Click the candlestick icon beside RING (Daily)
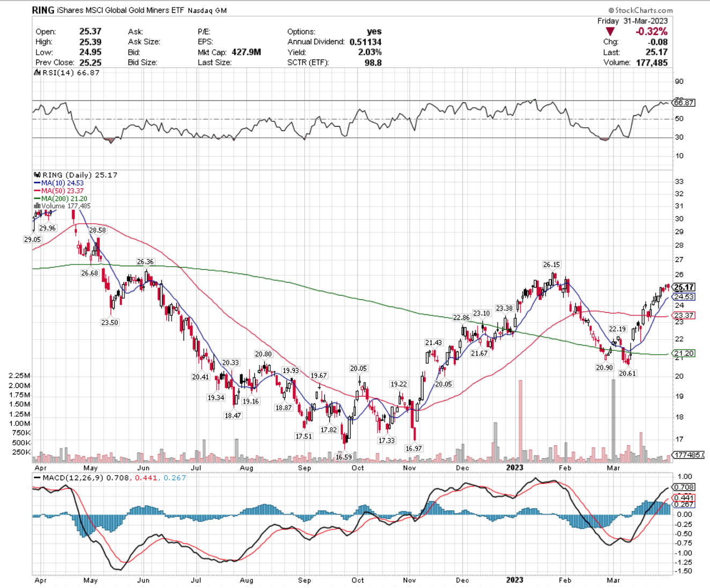The height and width of the screenshot is (588, 710). (x=37, y=175)
